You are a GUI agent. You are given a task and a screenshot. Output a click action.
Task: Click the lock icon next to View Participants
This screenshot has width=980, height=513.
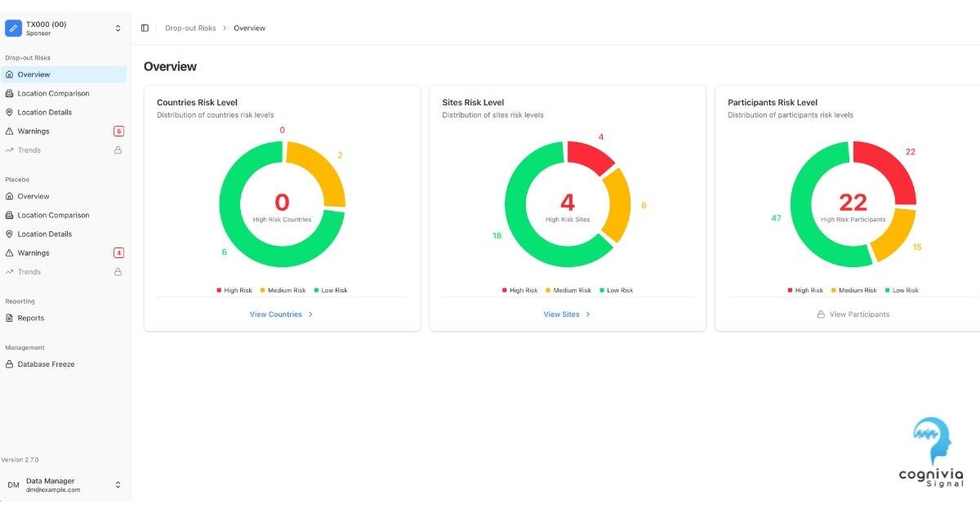pos(821,314)
